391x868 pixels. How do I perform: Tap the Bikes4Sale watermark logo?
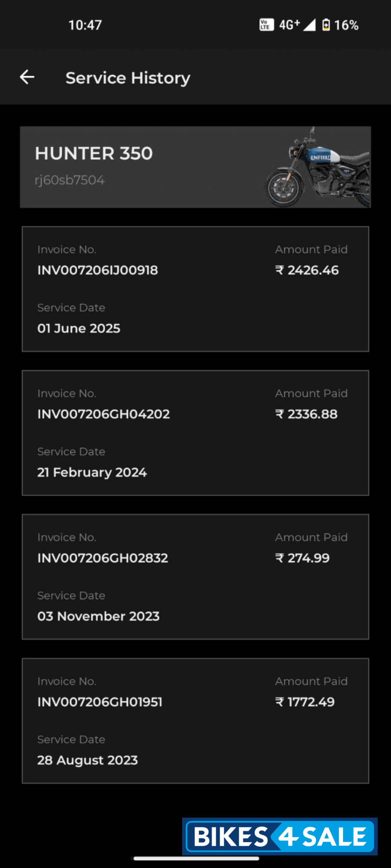pyautogui.click(x=280, y=837)
